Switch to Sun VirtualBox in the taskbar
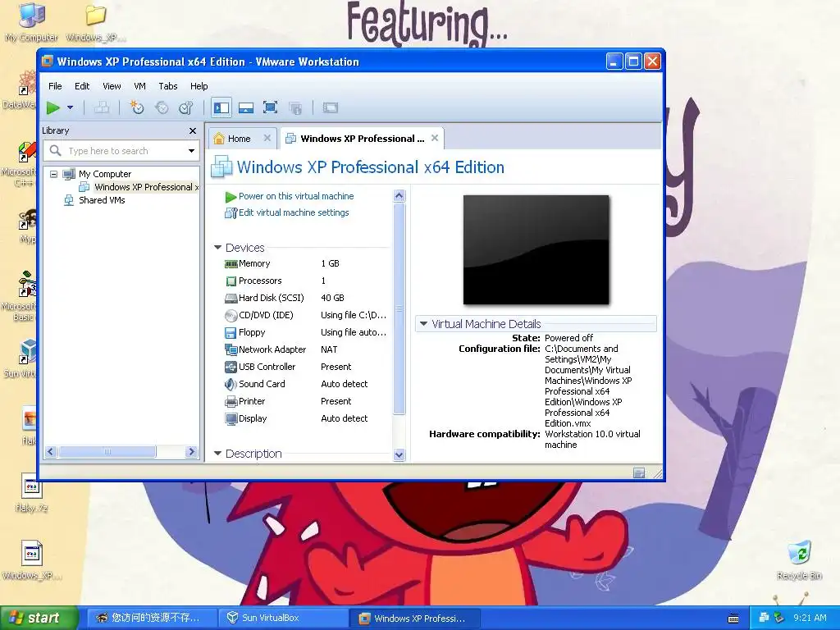840x630 pixels. 283,619
